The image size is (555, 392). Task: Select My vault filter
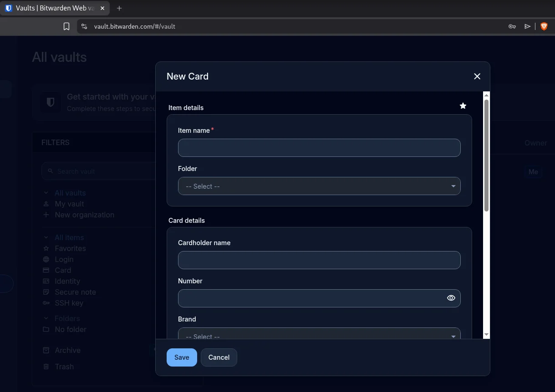(69, 204)
